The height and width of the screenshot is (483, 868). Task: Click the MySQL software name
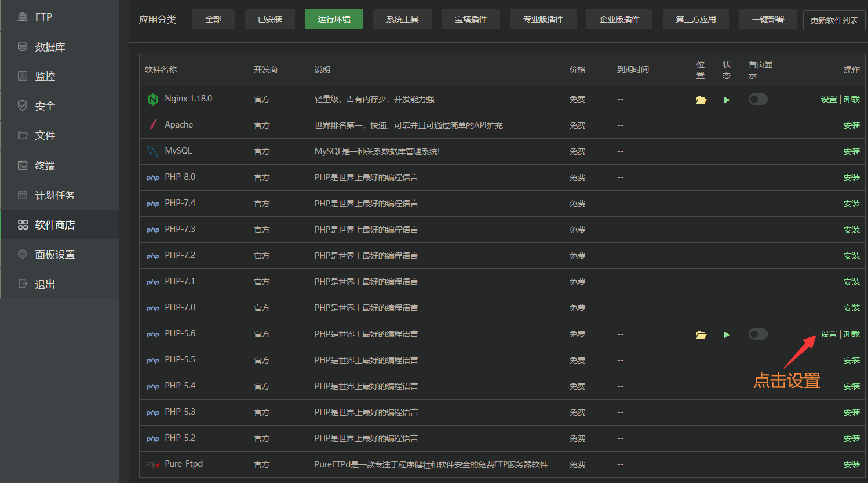[x=178, y=151]
